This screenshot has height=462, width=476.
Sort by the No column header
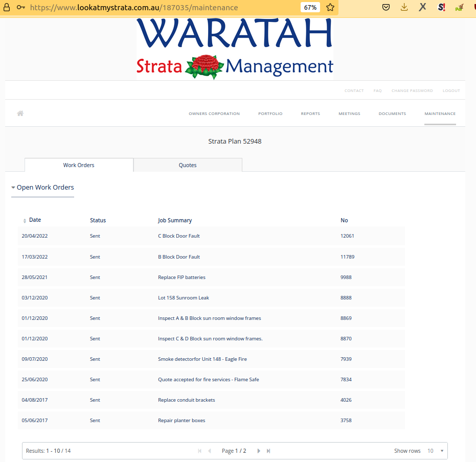(344, 220)
